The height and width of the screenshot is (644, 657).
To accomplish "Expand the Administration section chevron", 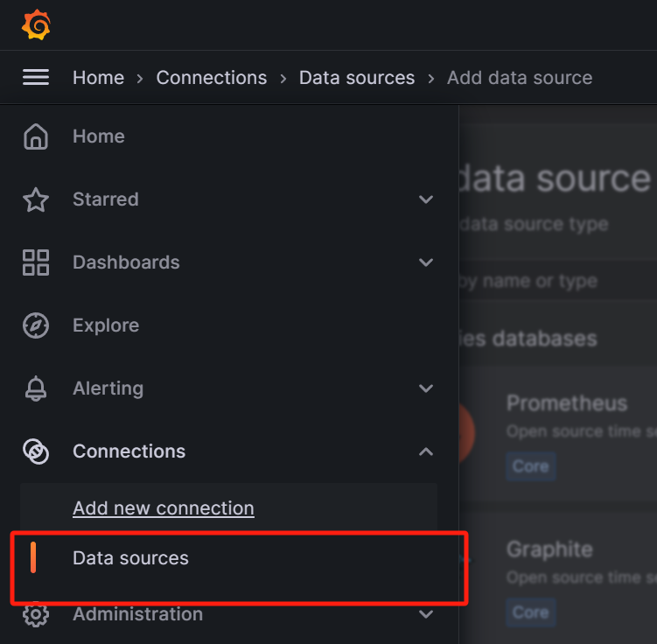I will pyautogui.click(x=426, y=614).
